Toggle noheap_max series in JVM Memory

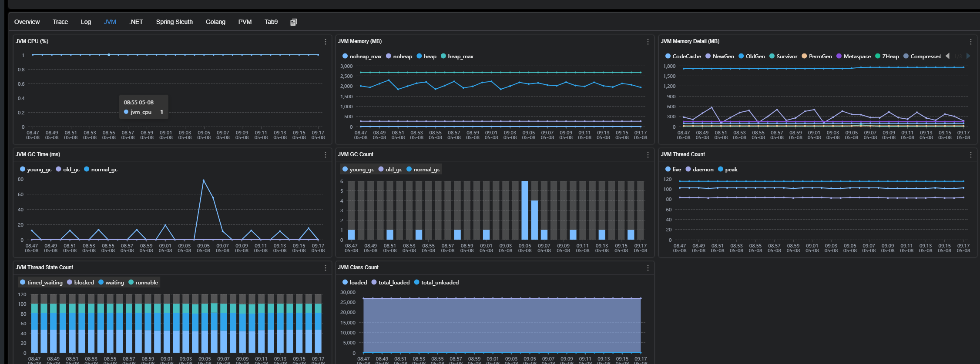pyautogui.click(x=362, y=57)
